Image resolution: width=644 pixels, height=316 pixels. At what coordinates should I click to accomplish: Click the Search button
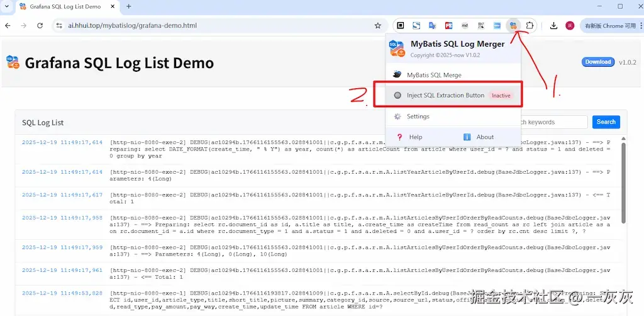(x=606, y=122)
